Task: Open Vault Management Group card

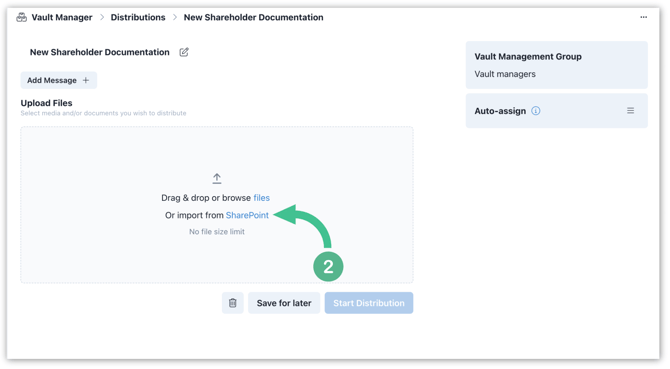Action: coord(556,65)
